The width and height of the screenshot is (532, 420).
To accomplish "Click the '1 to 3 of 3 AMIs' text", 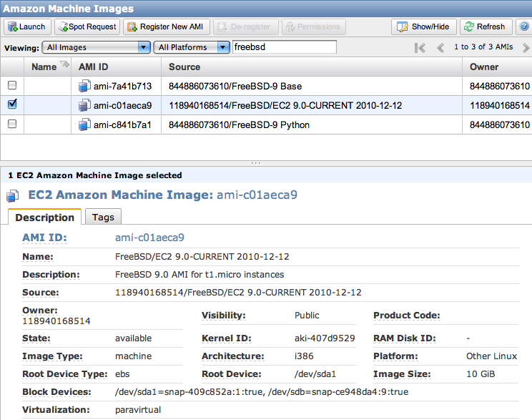I will click(483, 47).
